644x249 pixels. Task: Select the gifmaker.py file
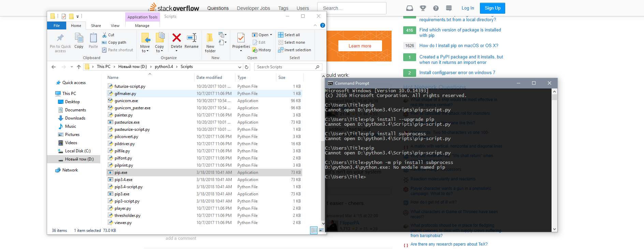pyautogui.click(x=204, y=94)
